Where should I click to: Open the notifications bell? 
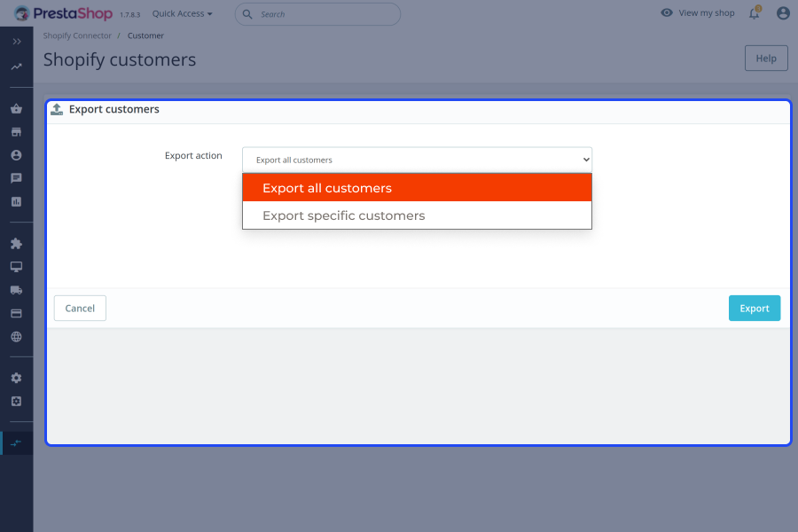tap(755, 13)
